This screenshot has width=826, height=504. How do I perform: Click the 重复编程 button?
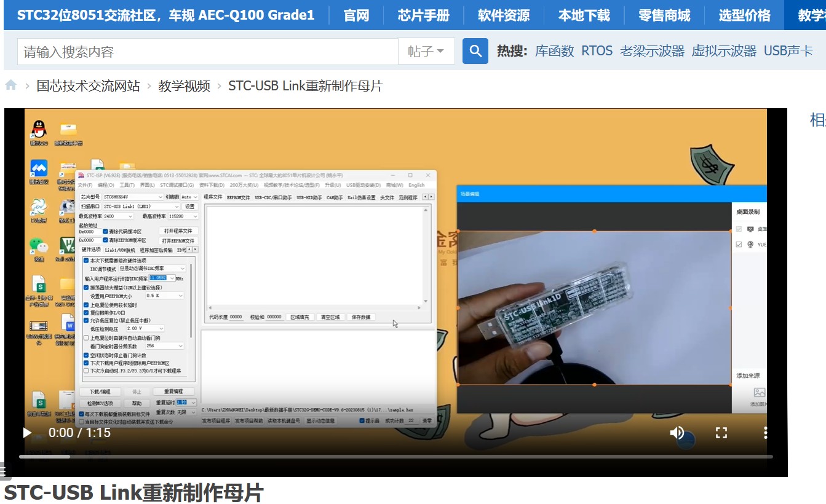pyautogui.click(x=173, y=392)
